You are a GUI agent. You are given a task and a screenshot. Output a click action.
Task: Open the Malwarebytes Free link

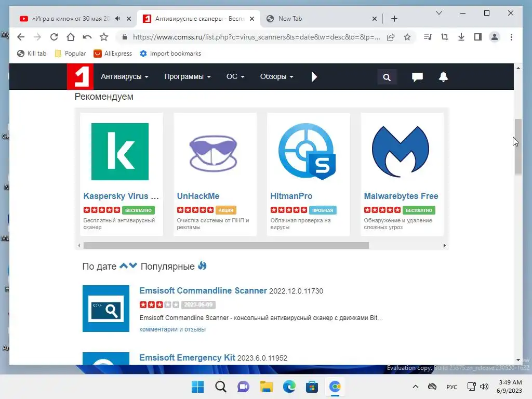pos(401,196)
